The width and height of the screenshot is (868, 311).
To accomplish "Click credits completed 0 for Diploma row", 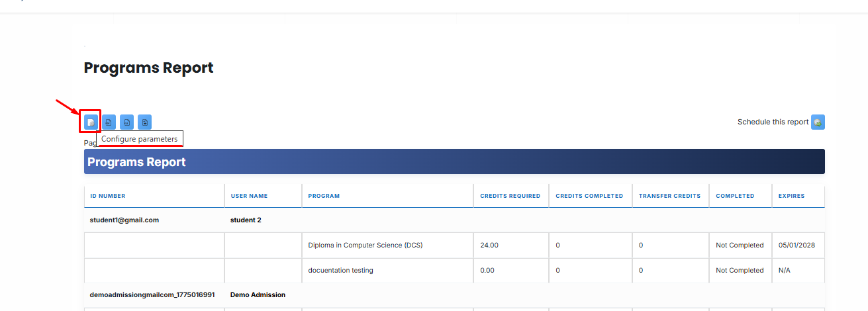I will point(557,245).
